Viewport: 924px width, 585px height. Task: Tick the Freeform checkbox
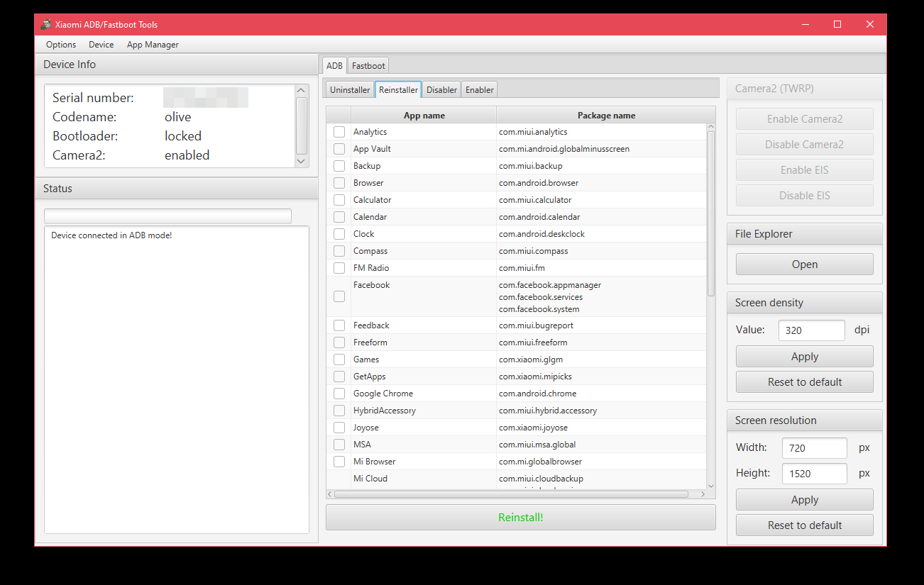coord(339,342)
